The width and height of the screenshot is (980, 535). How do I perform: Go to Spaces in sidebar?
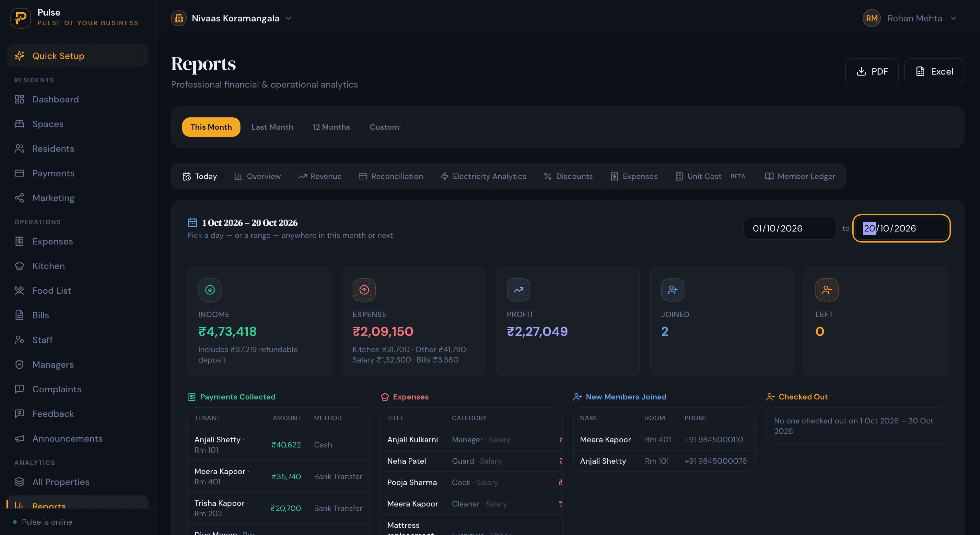coord(77,124)
